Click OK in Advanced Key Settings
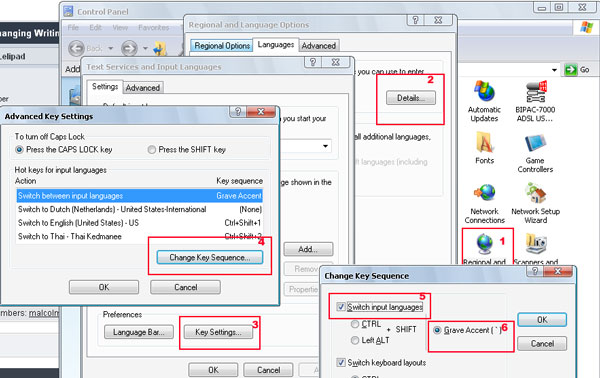Image resolution: width=600 pixels, height=378 pixels. [x=104, y=287]
